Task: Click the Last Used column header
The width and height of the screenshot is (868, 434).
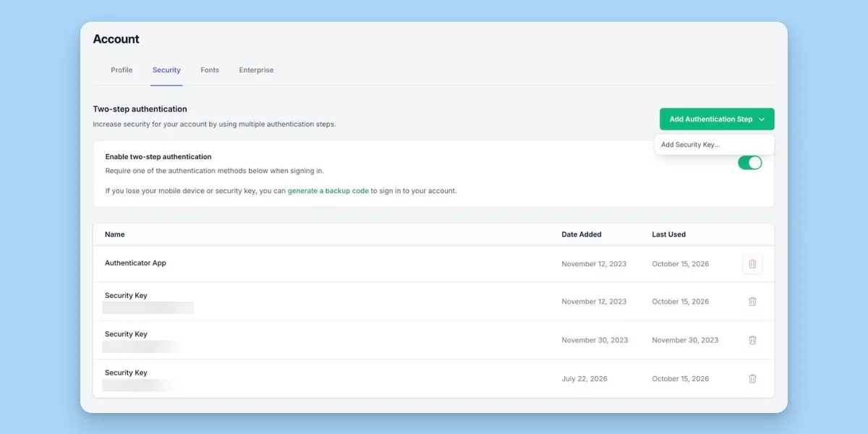Action: [669, 234]
